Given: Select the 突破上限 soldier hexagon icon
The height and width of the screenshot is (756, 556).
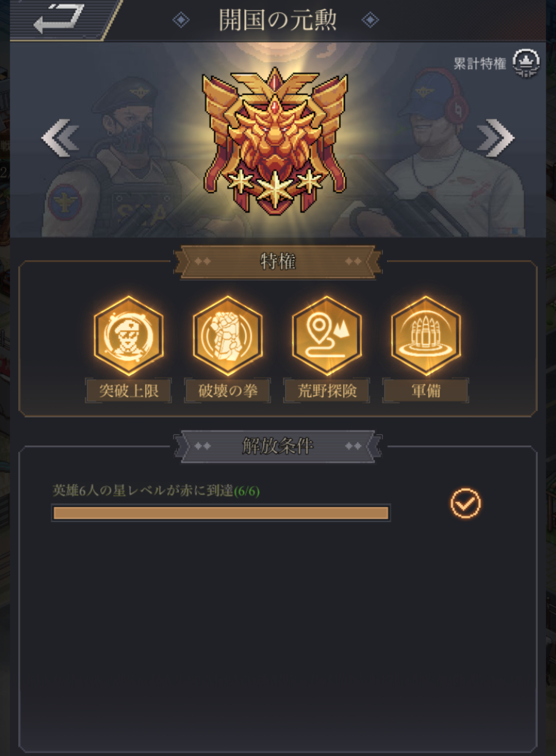Looking at the screenshot, I should tap(128, 335).
